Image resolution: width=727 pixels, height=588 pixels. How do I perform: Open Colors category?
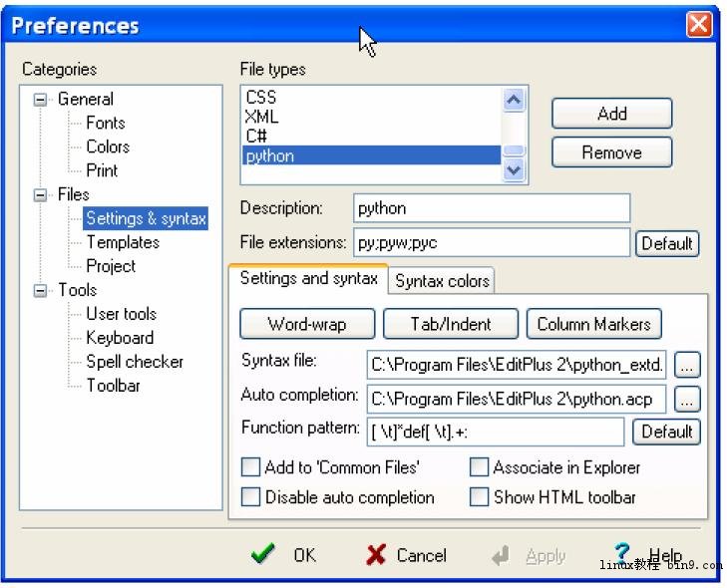tap(108, 147)
